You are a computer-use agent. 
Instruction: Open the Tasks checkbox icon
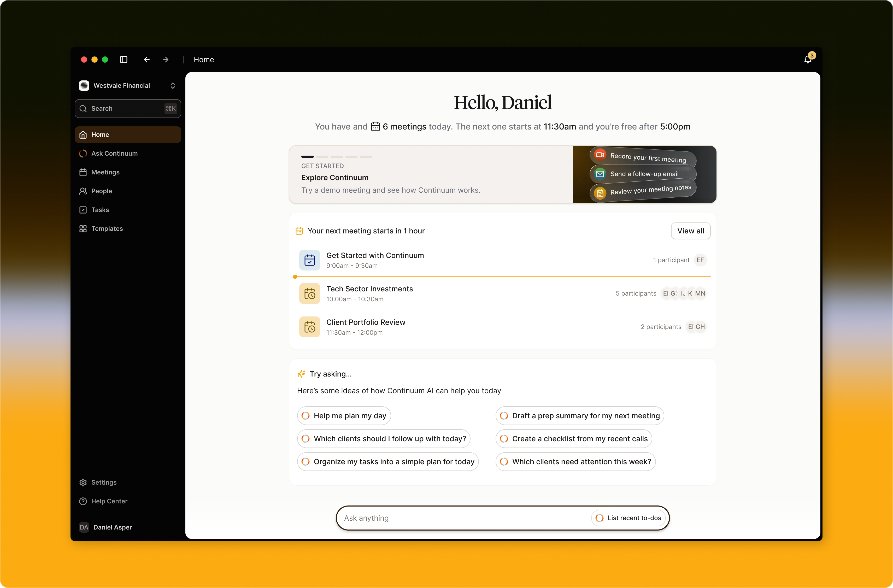(x=83, y=210)
